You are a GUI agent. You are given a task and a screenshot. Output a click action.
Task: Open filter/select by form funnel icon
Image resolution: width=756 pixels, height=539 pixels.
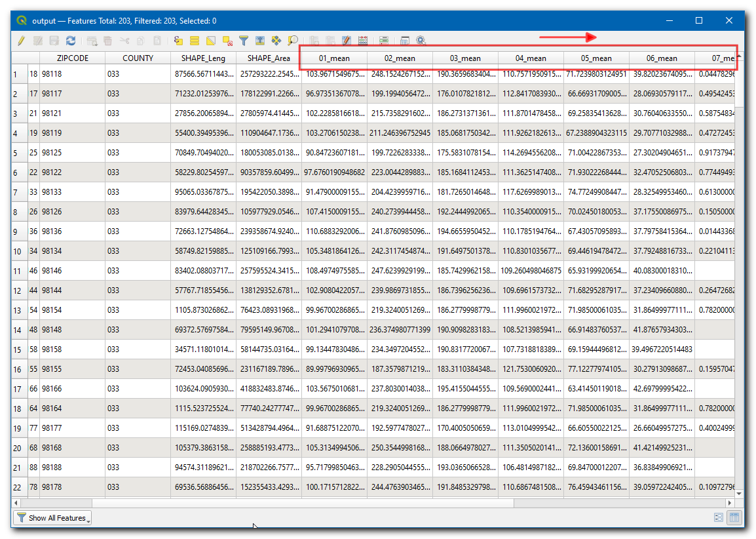pos(244,41)
